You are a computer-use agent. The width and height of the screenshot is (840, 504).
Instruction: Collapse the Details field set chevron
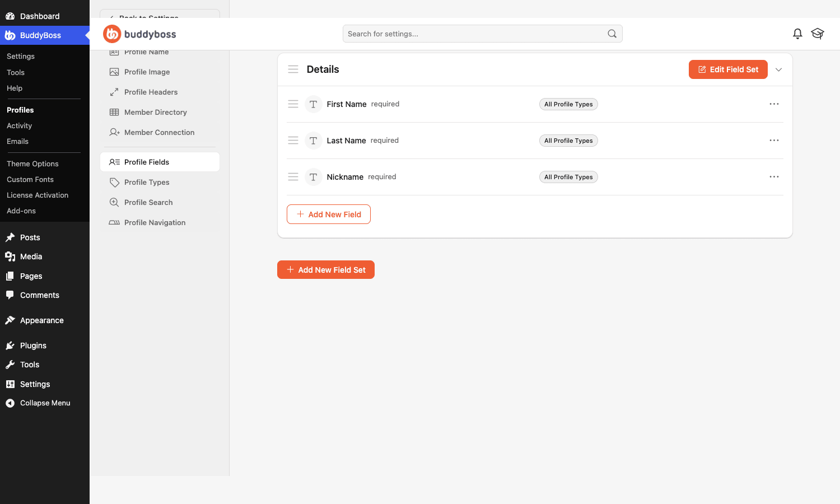(778, 69)
